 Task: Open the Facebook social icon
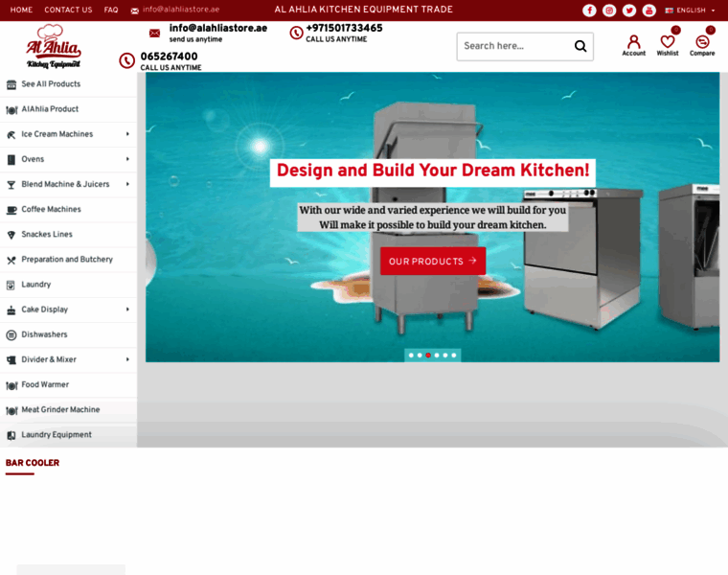point(589,11)
